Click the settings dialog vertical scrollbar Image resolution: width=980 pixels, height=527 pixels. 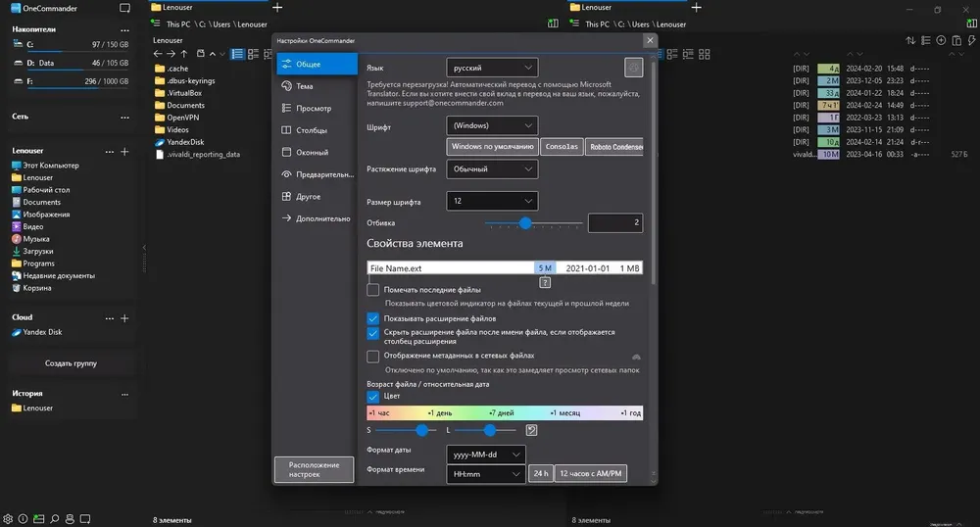click(653, 171)
